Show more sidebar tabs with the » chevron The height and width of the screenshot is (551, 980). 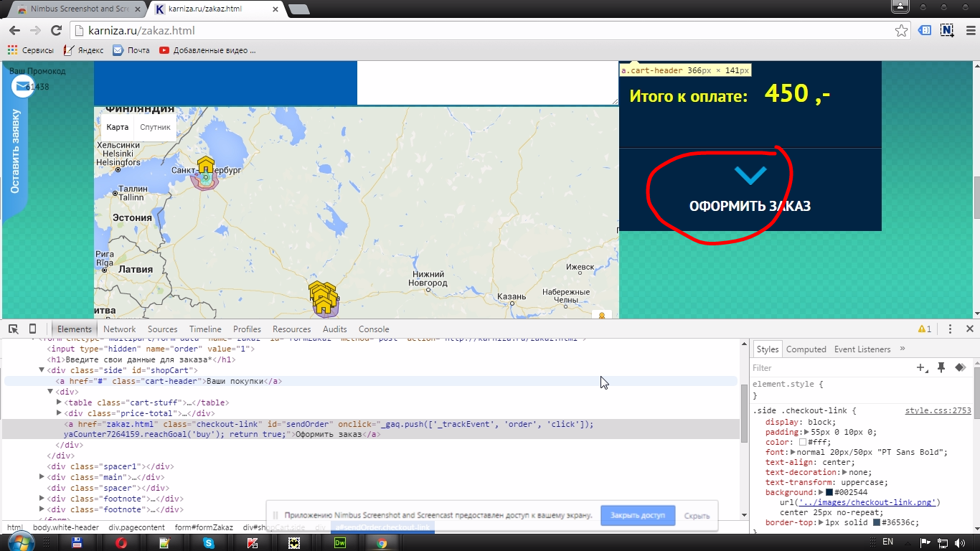point(903,349)
